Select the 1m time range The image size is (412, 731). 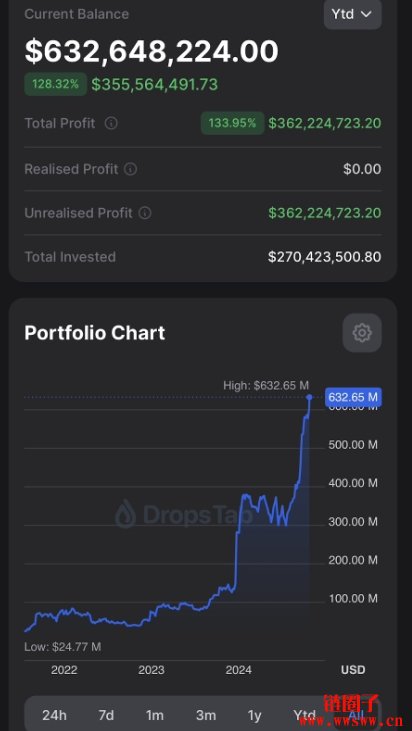[x=154, y=715]
